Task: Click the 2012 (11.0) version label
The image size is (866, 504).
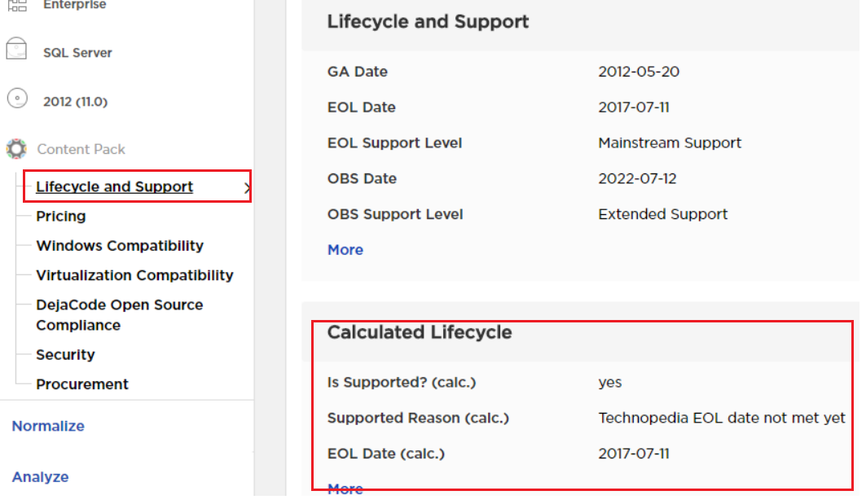Action: pos(75,102)
